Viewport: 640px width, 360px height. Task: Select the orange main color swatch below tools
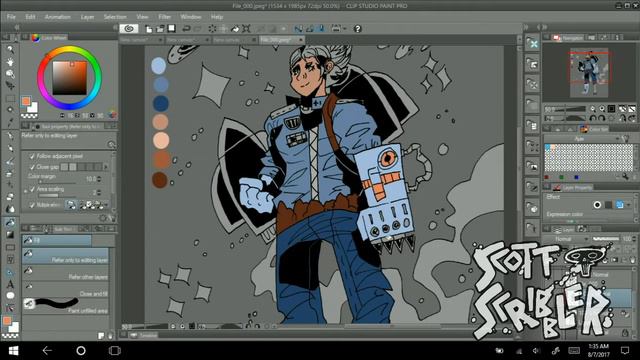point(7,321)
